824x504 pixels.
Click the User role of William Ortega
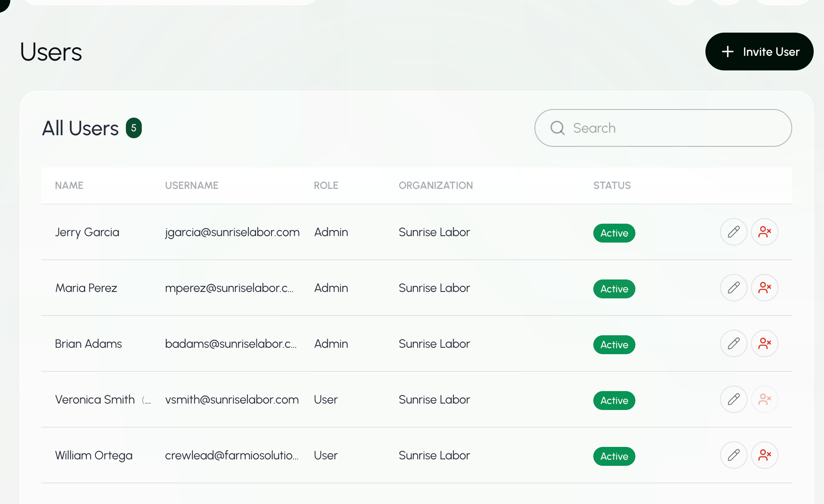[326, 455]
